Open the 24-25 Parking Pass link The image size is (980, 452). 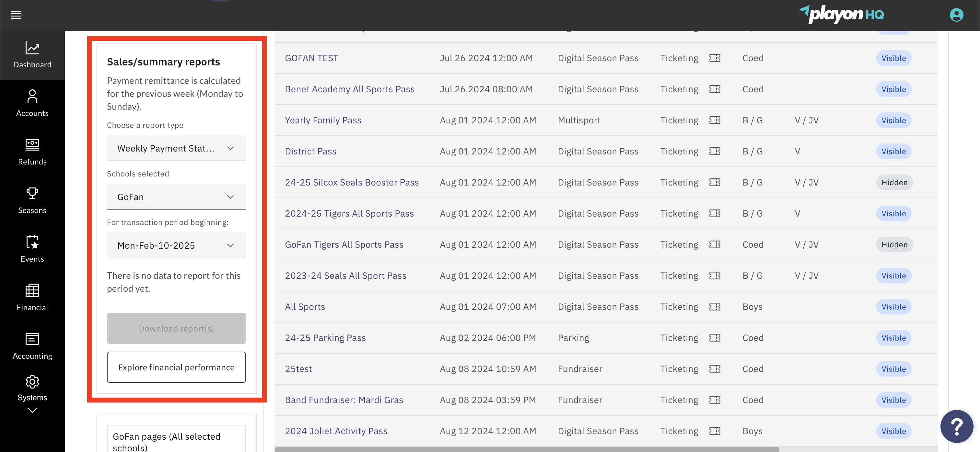(x=325, y=338)
